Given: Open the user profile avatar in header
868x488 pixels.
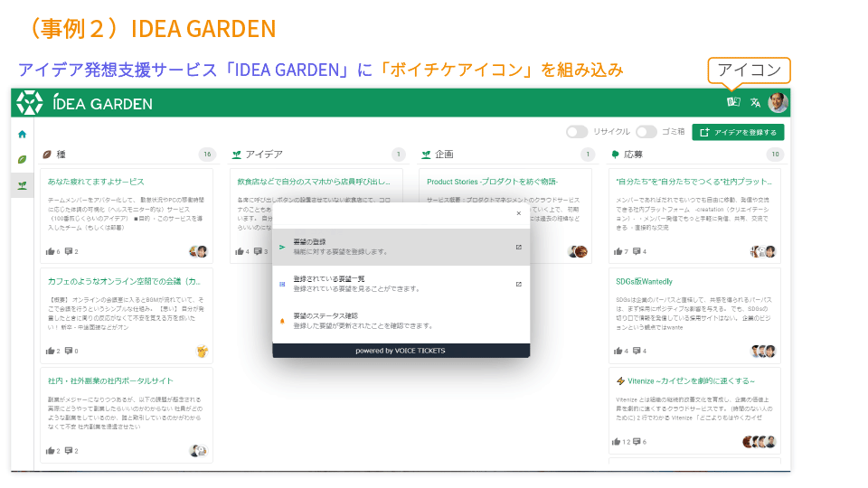Looking at the screenshot, I should (778, 102).
